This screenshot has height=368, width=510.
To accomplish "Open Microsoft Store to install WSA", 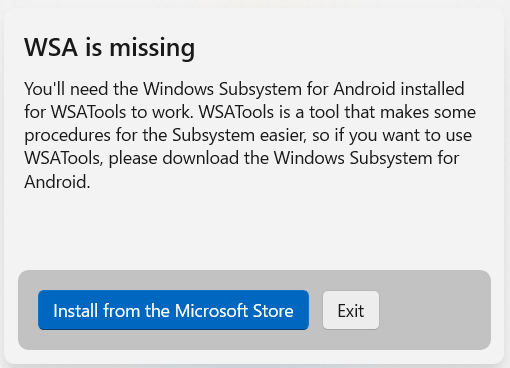I will (x=173, y=310).
